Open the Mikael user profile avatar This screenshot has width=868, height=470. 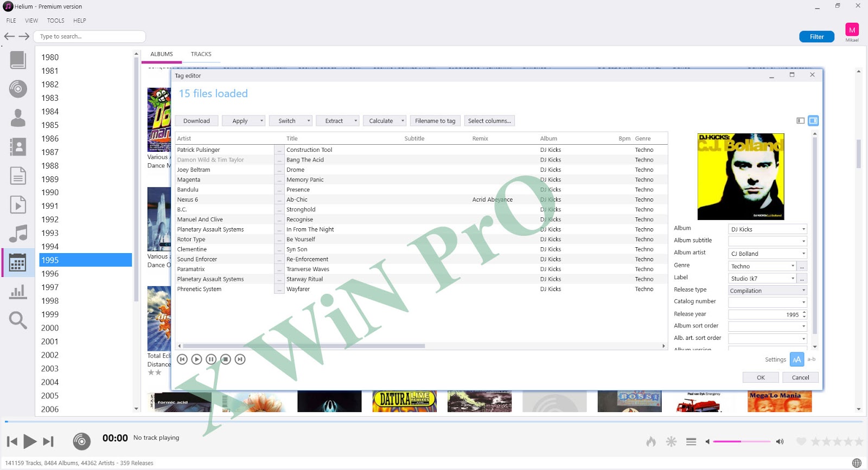(x=852, y=30)
